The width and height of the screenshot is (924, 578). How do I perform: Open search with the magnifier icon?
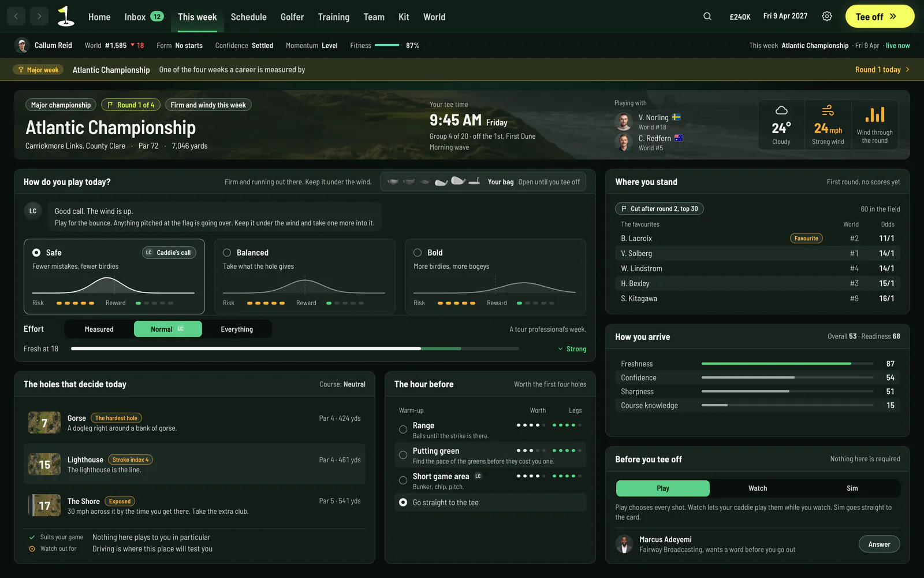[707, 16]
